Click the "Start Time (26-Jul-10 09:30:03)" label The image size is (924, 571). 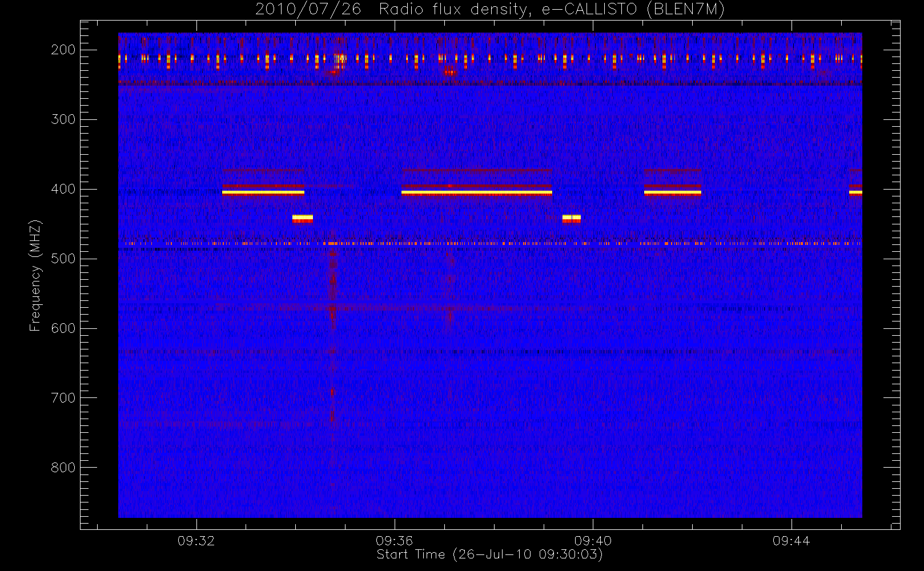click(x=489, y=554)
